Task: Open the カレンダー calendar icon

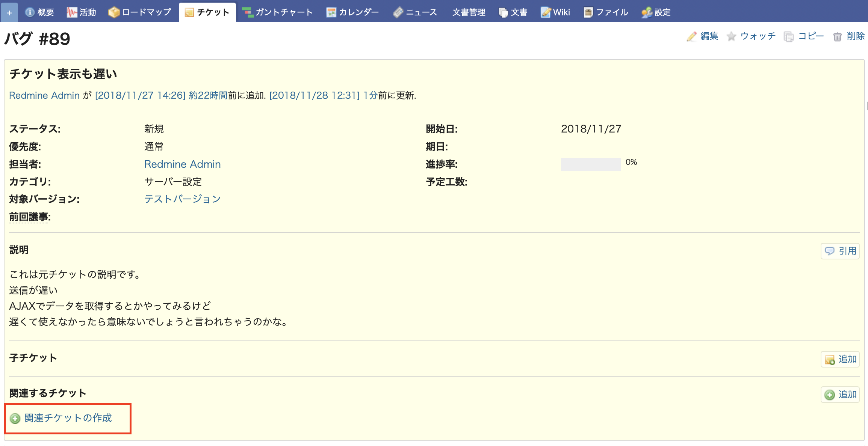Action: click(331, 12)
